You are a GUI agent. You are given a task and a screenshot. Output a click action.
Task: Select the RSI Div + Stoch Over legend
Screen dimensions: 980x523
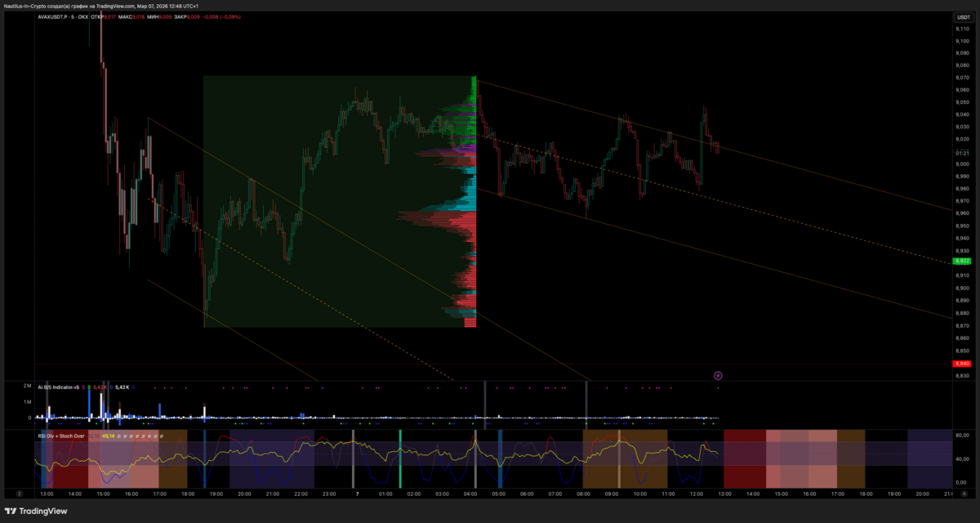coord(61,436)
